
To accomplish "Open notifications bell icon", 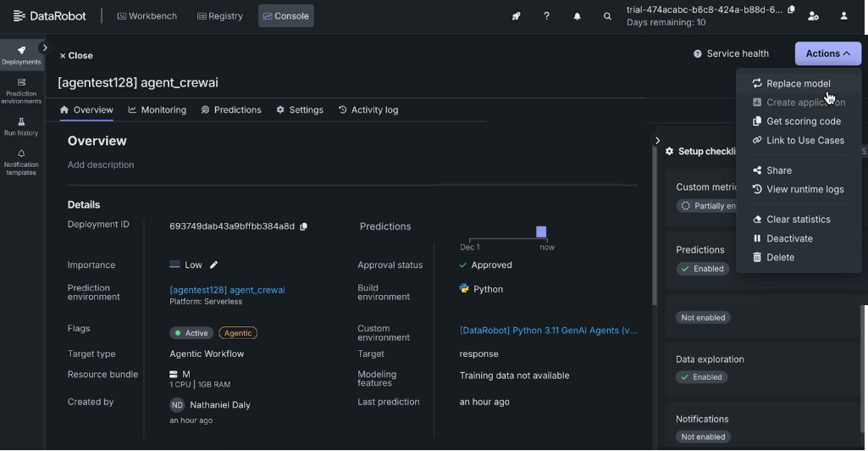I will 577,16.
